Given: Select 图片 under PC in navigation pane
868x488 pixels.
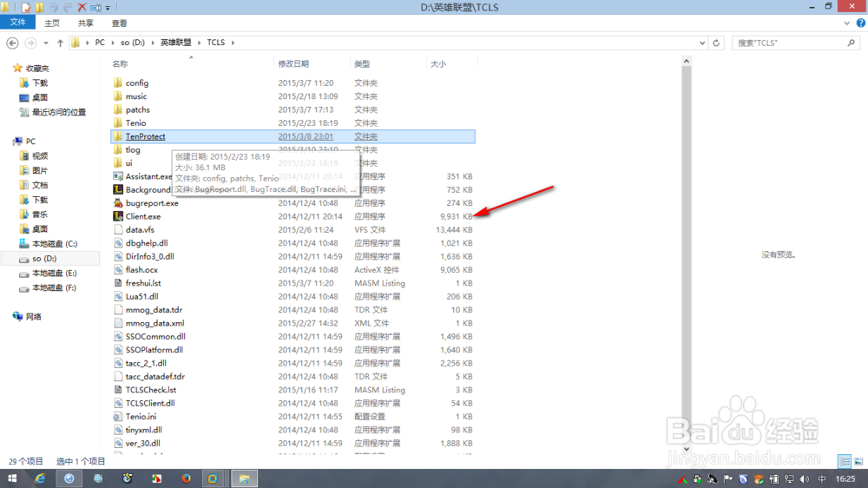Looking at the screenshot, I should [x=40, y=170].
